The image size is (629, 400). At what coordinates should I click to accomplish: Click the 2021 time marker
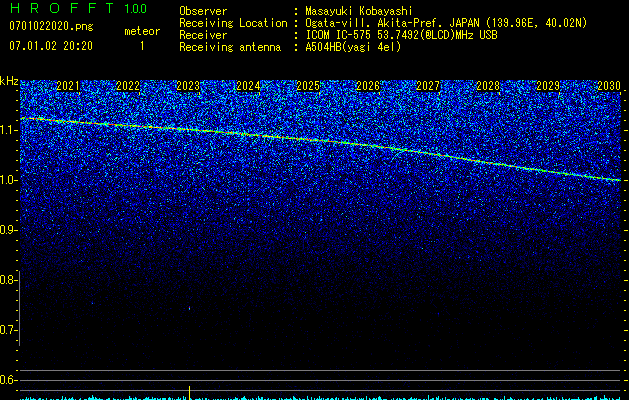coord(68,86)
